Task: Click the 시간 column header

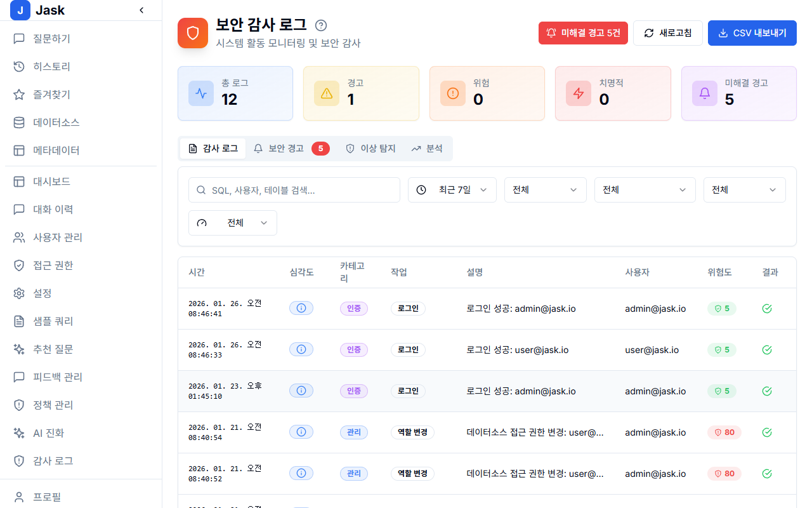Action: 197,272
